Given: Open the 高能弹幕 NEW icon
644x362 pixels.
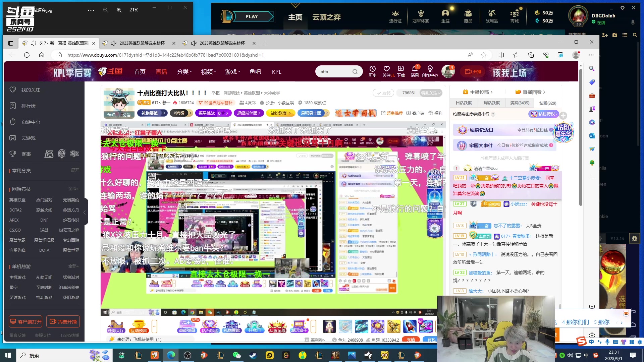Looking at the screenshot, I should [x=187, y=326].
